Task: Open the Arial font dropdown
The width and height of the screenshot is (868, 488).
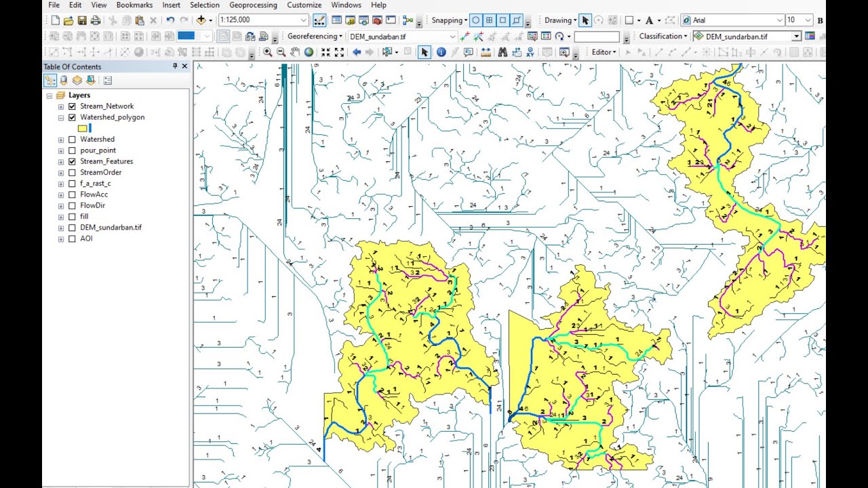Action: click(780, 20)
